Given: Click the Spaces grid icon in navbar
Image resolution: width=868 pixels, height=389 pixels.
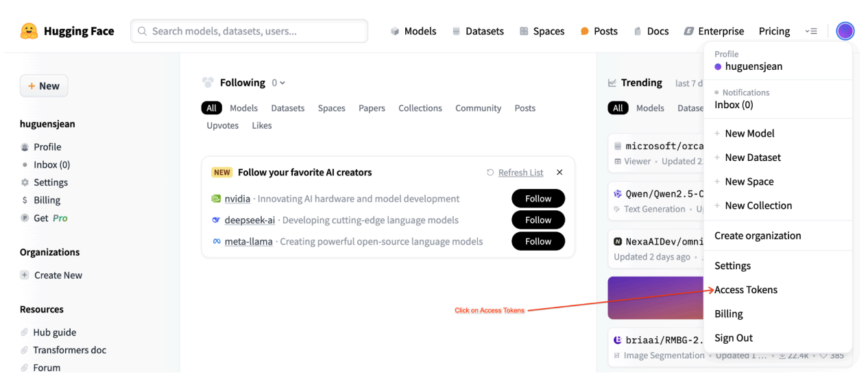Looking at the screenshot, I should pos(524,32).
